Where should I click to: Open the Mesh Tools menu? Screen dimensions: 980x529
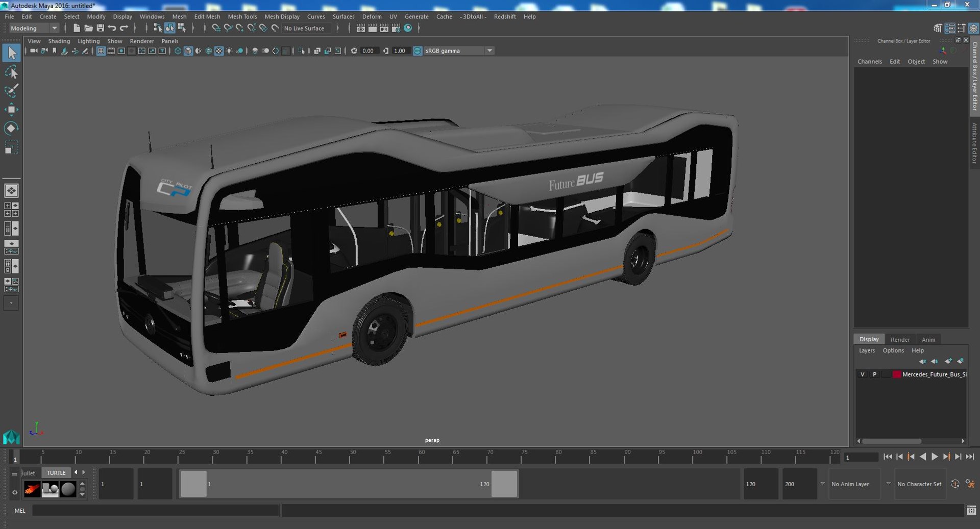242,17
